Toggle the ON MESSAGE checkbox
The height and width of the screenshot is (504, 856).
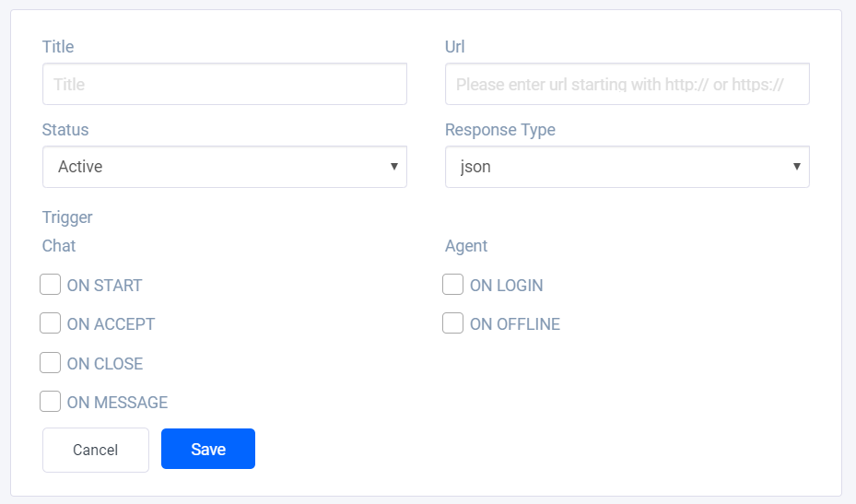(51, 402)
